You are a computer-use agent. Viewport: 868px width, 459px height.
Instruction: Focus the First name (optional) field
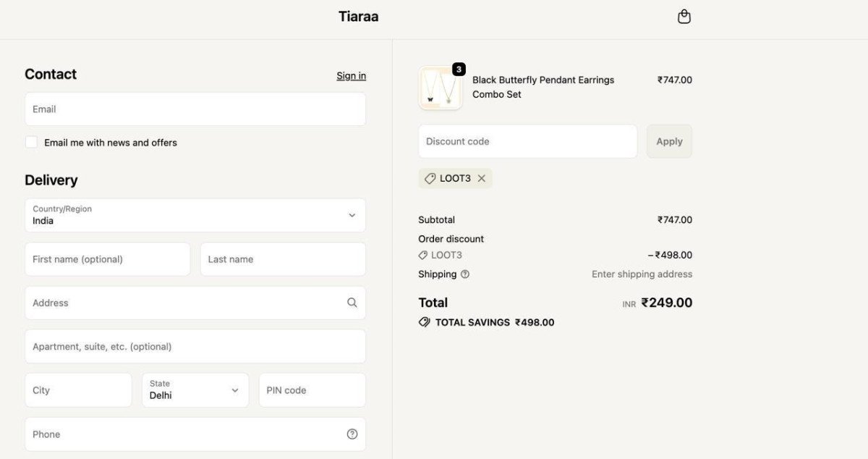pos(107,259)
